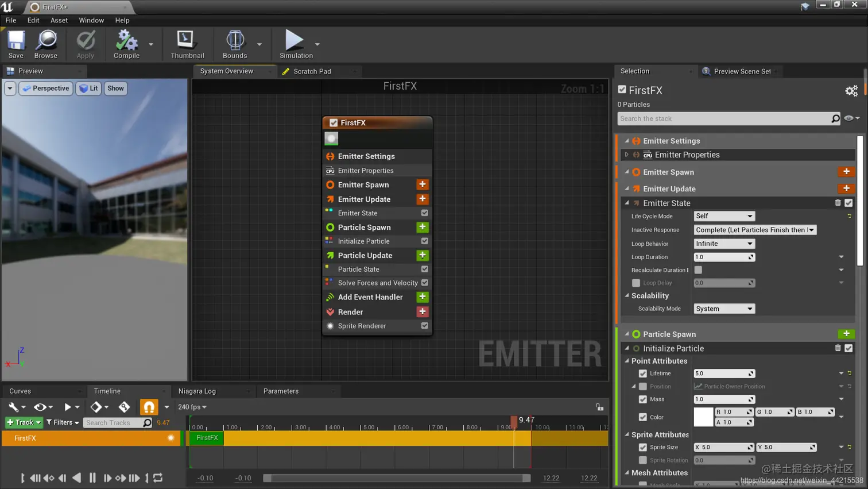
Task: Add a module to Particle Spawn in node
Action: 423,227
